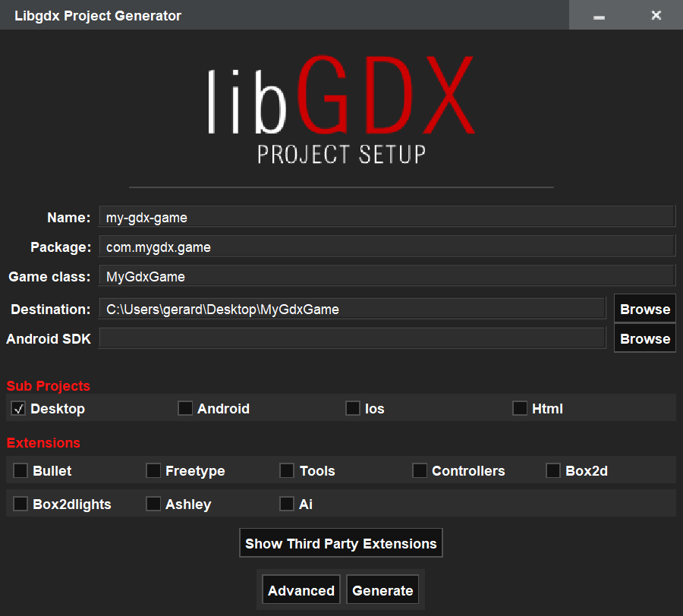The width and height of the screenshot is (683, 616).
Task: Enable the Android sub project checkbox
Action: [185, 409]
